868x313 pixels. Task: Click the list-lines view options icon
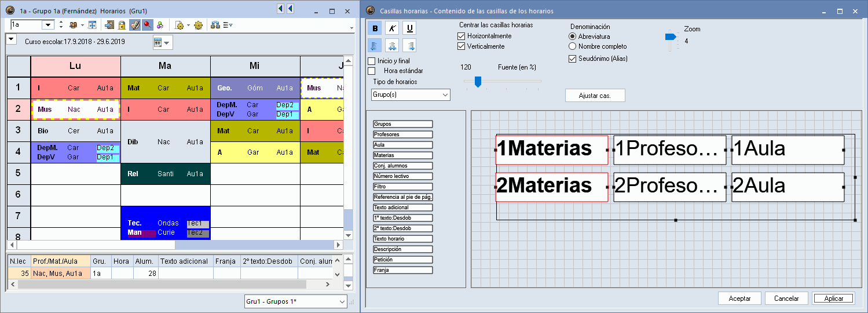coord(228,25)
